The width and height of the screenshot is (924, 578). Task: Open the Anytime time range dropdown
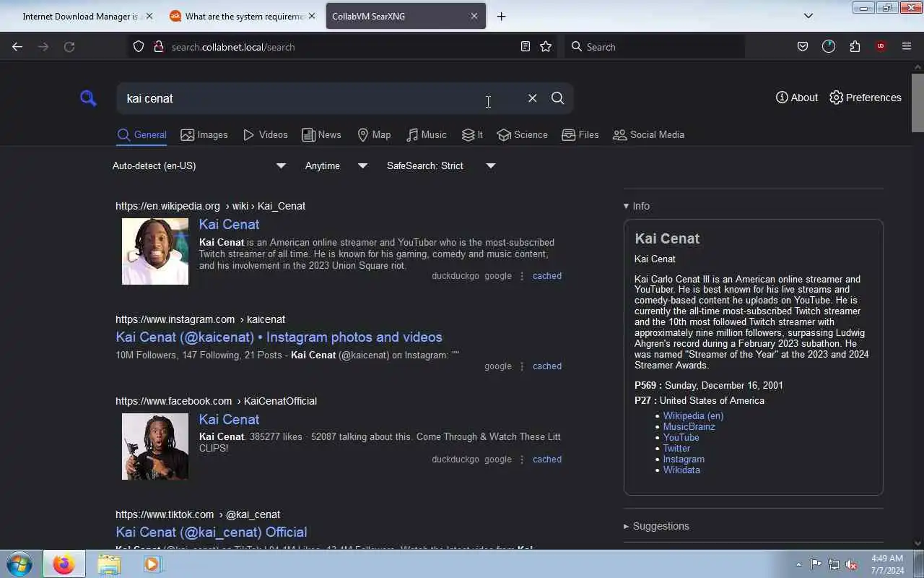336,165
